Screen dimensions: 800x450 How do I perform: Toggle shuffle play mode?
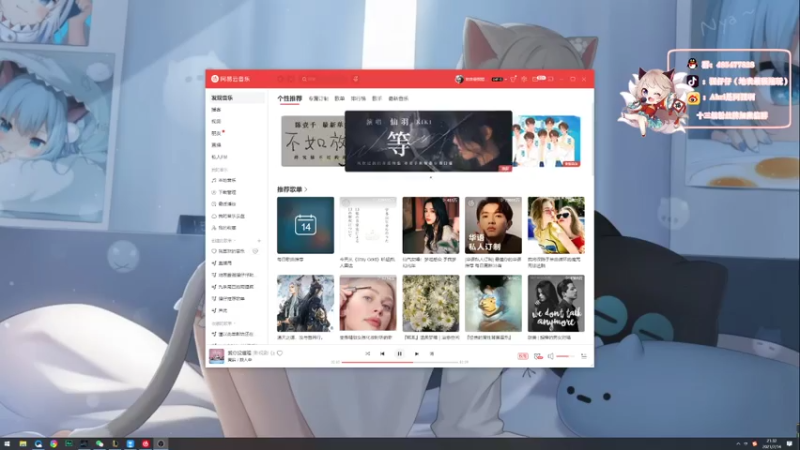367,354
